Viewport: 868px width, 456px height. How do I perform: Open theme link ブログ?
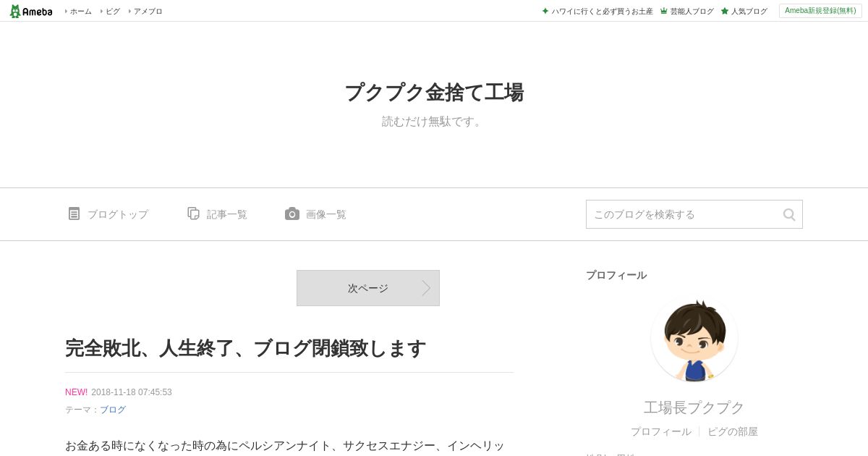[x=113, y=410]
